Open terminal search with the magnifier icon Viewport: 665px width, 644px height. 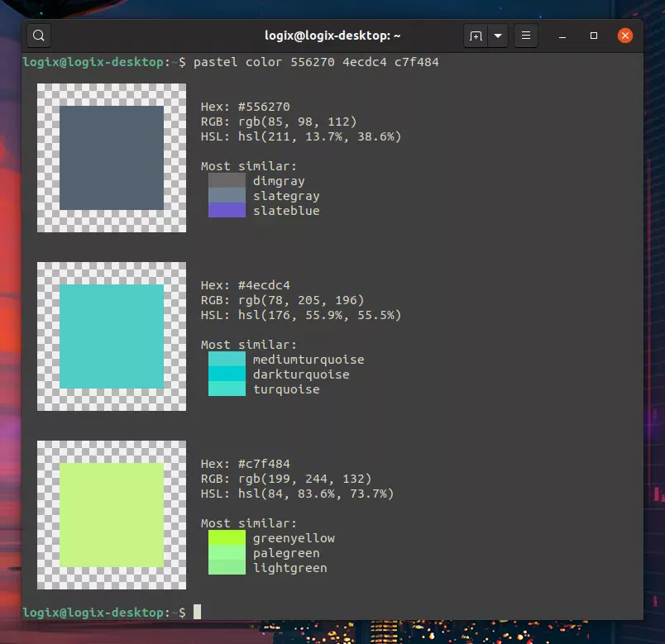point(38,36)
